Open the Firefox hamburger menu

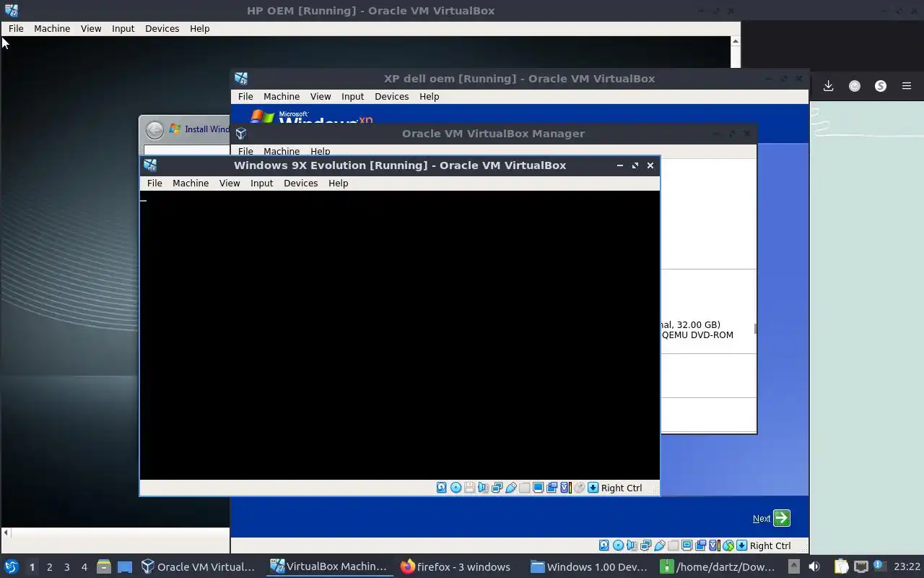[907, 86]
